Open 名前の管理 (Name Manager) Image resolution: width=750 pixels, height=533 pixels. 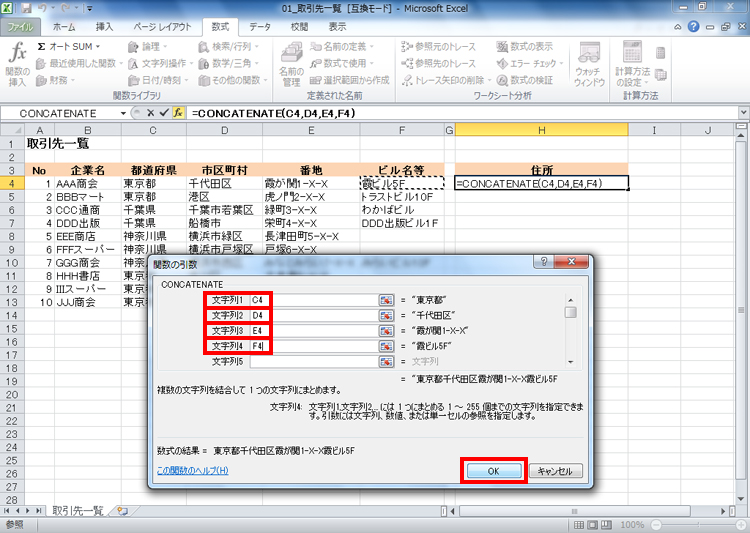pyautogui.click(x=291, y=65)
